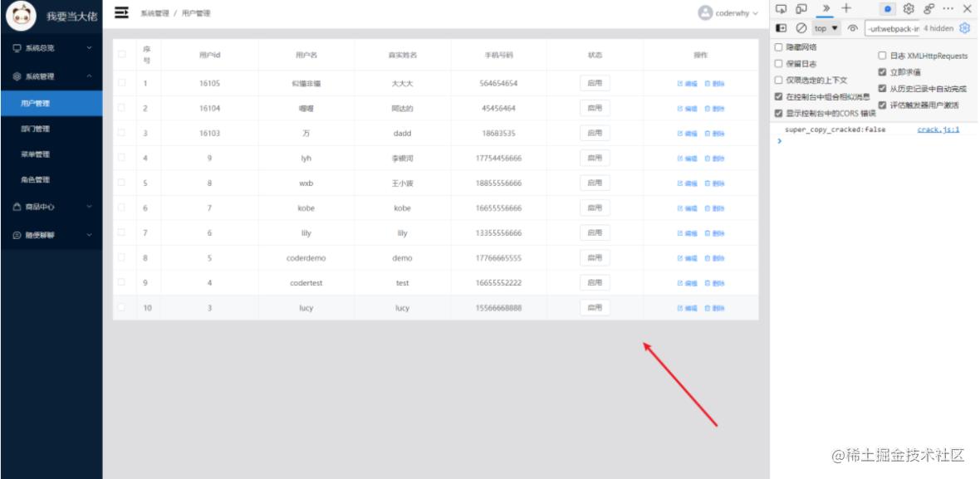This screenshot has height=479, width=980.
Task: Click the crack.js:1 source link
Action: pyautogui.click(x=938, y=130)
